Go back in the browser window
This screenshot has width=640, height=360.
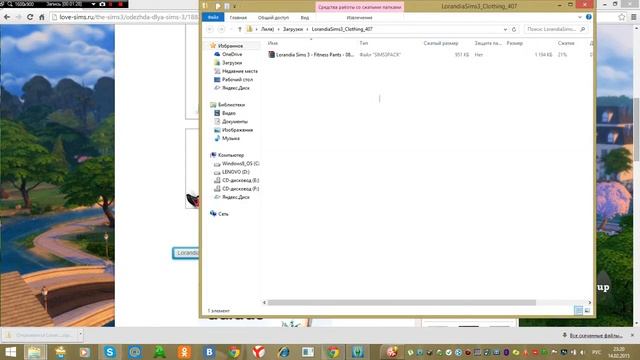pyautogui.click(x=7, y=17)
